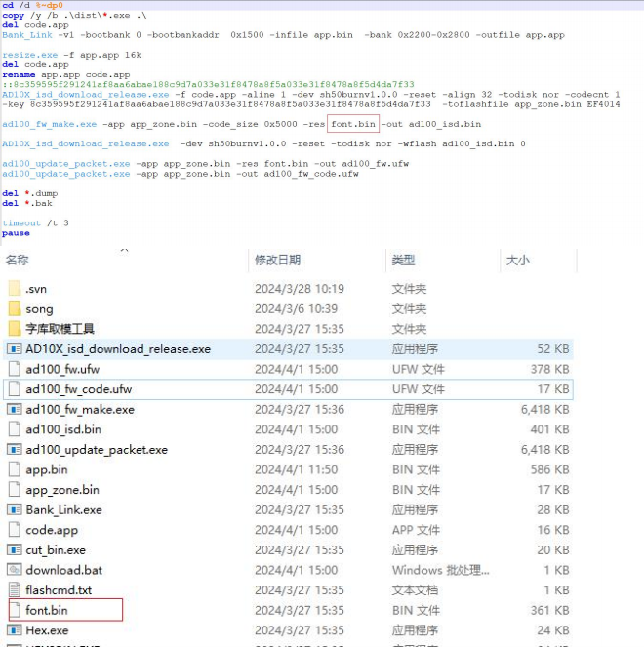Click the 2024/4/1 11:50 date of app.bin
Viewport: 644px width, 647px height.
(x=297, y=469)
